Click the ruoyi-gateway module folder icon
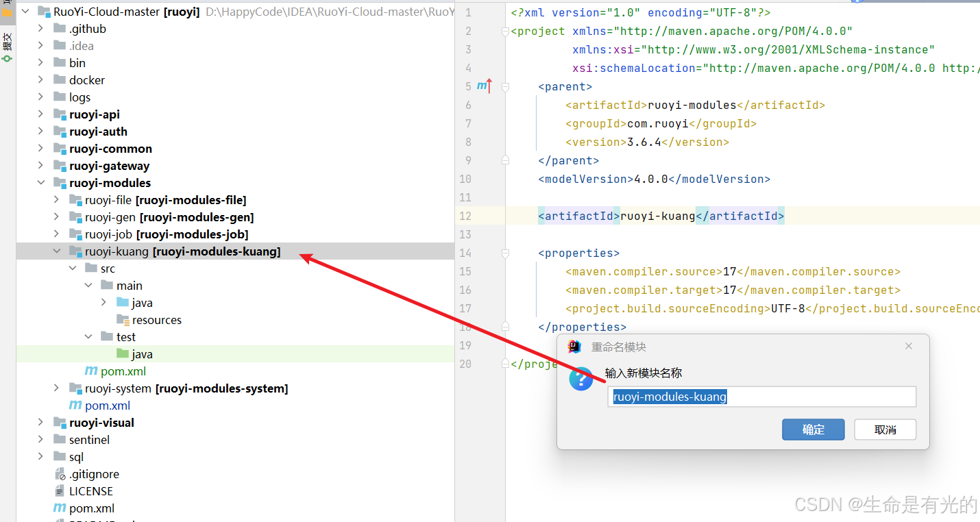 click(60, 166)
